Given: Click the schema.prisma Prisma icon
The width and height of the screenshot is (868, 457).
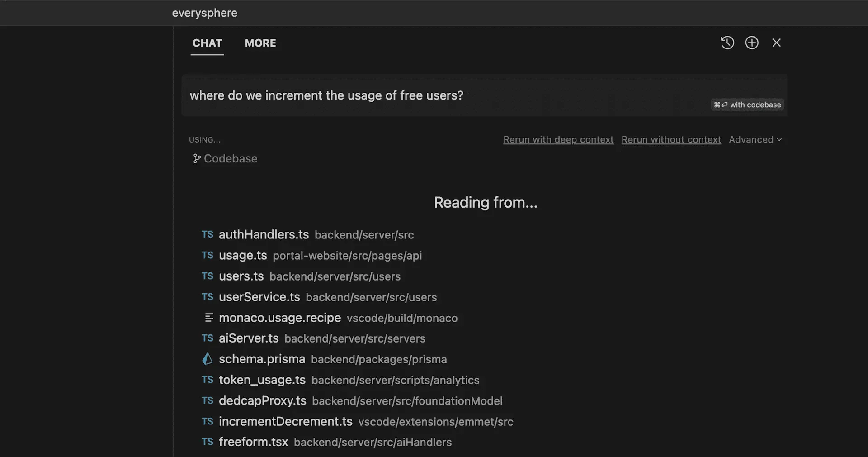Looking at the screenshot, I should (208, 359).
